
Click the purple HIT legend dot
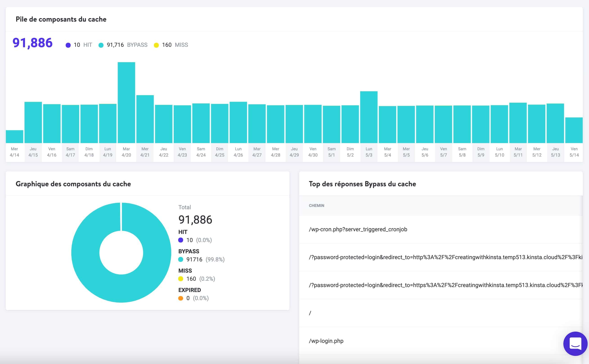(68, 45)
